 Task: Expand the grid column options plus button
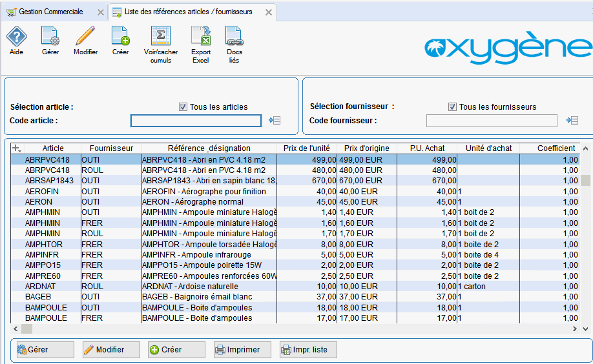click(x=16, y=148)
